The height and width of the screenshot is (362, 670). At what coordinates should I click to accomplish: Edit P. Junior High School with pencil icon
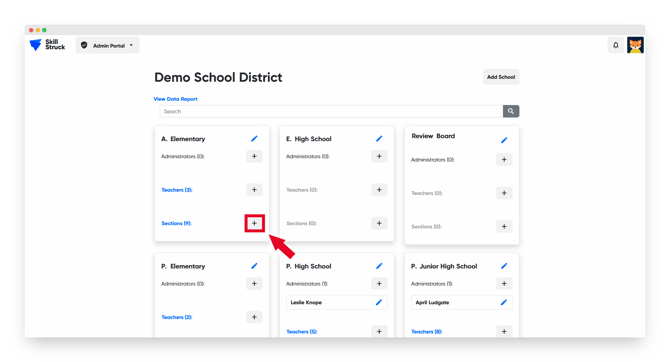point(504,266)
